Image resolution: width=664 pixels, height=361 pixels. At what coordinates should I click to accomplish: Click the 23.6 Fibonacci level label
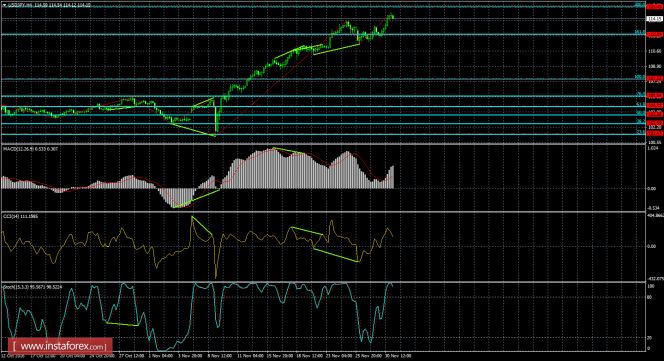coord(641,132)
